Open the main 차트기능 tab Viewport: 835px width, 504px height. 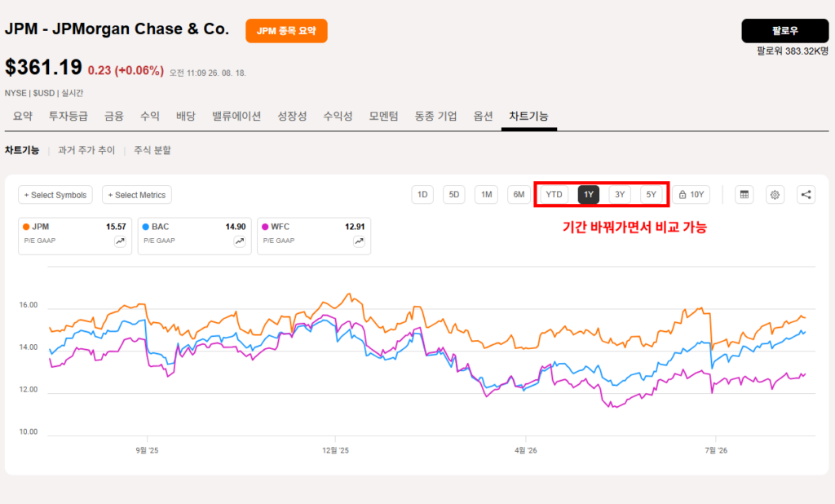[528, 116]
